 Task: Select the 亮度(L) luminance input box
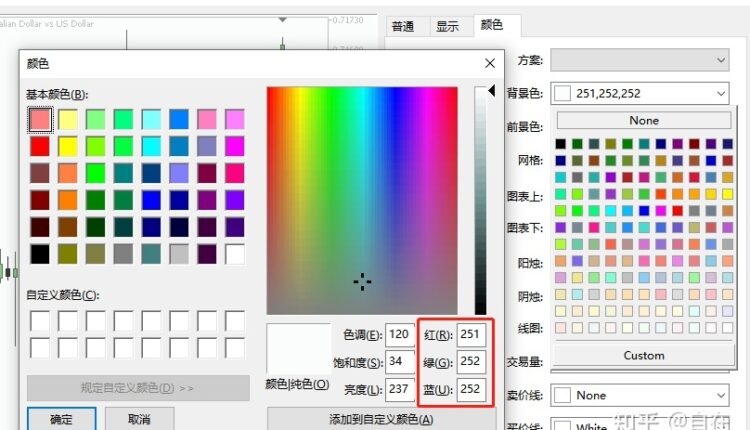point(400,388)
